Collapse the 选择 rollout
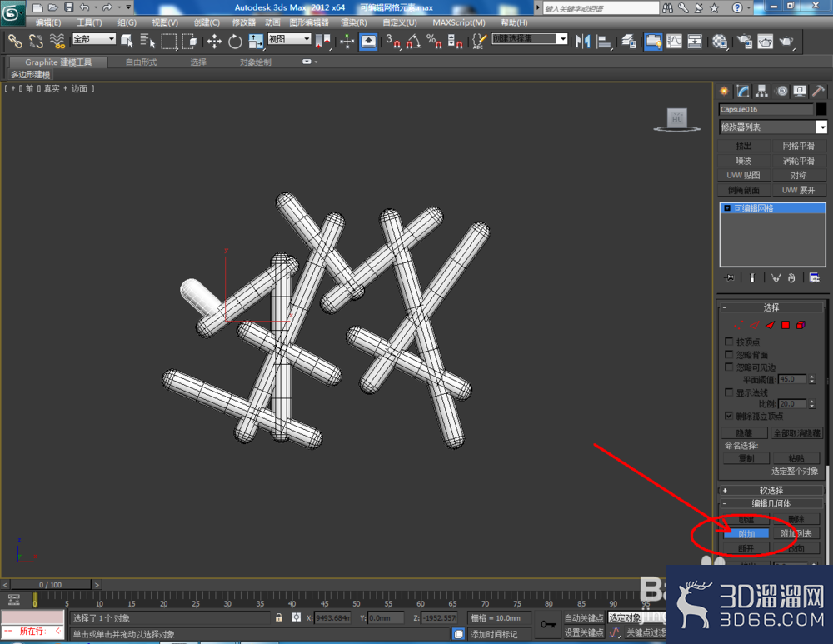The height and width of the screenshot is (644, 833). coord(771,307)
